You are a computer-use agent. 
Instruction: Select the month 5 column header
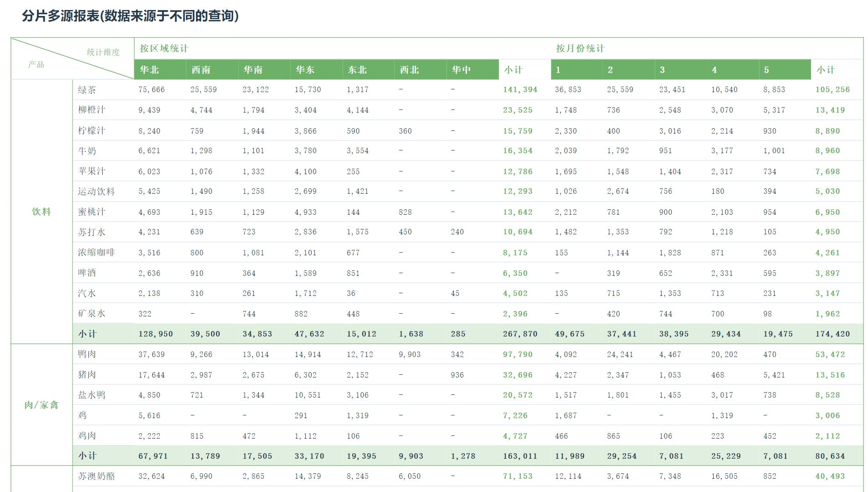pos(785,70)
